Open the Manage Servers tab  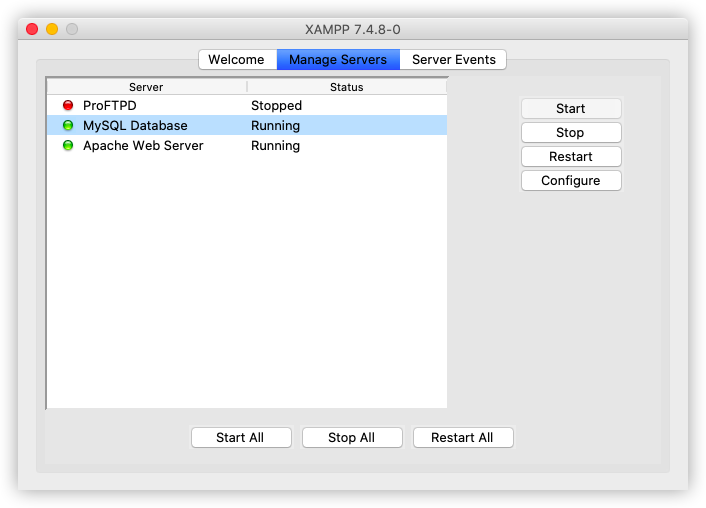pyautogui.click(x=338, y=59)
